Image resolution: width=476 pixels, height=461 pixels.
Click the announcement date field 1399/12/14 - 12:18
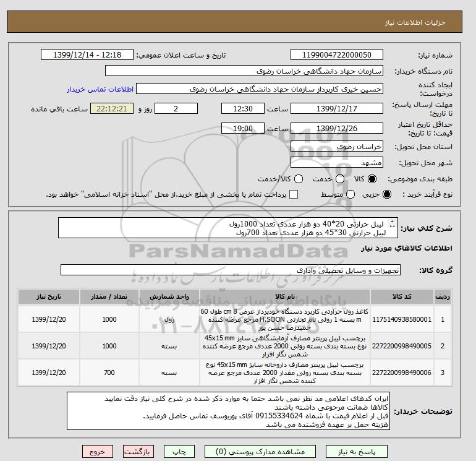point(87,55)
